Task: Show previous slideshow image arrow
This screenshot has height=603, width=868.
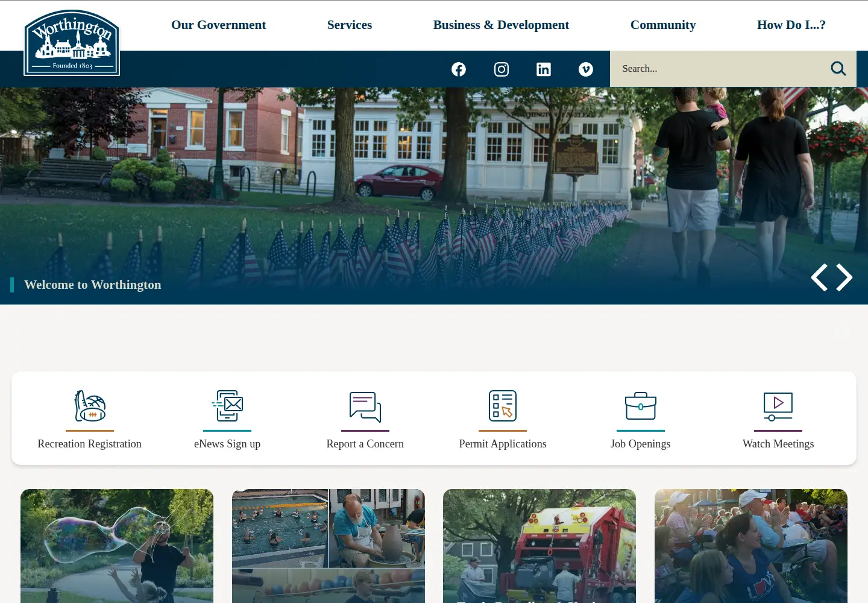Action: (x=819, y=277)
